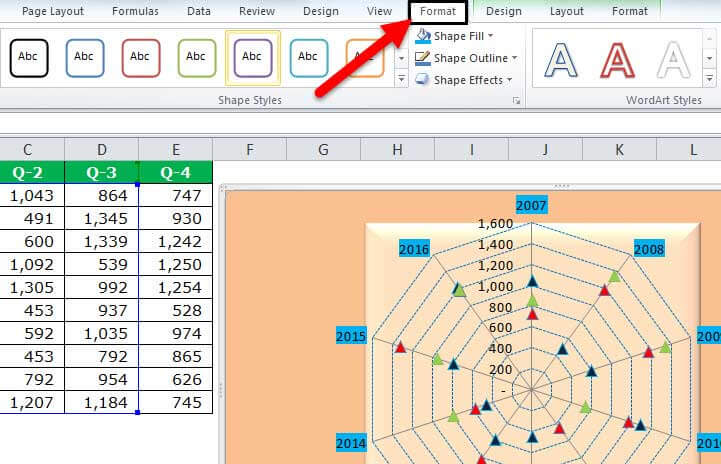Open the Formulas tab
This screenshot has height=464, width=721.
[135, 11]
